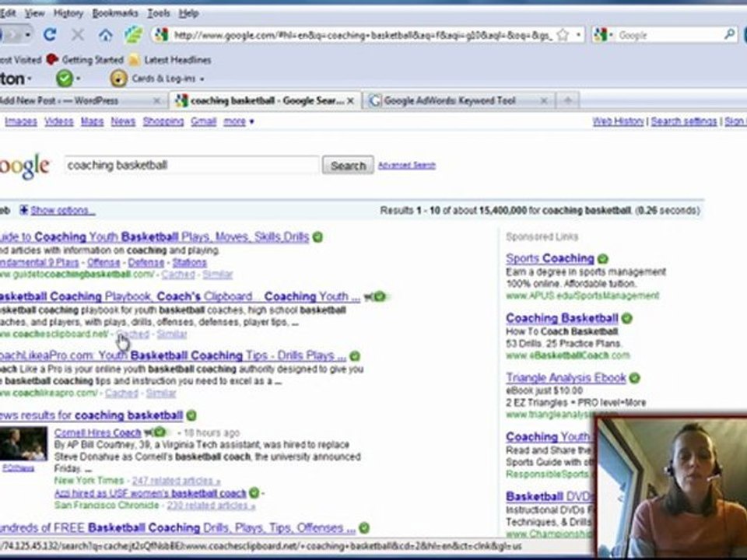Open the 247 related articles link
Screen dimensions: 747x560
176,481
